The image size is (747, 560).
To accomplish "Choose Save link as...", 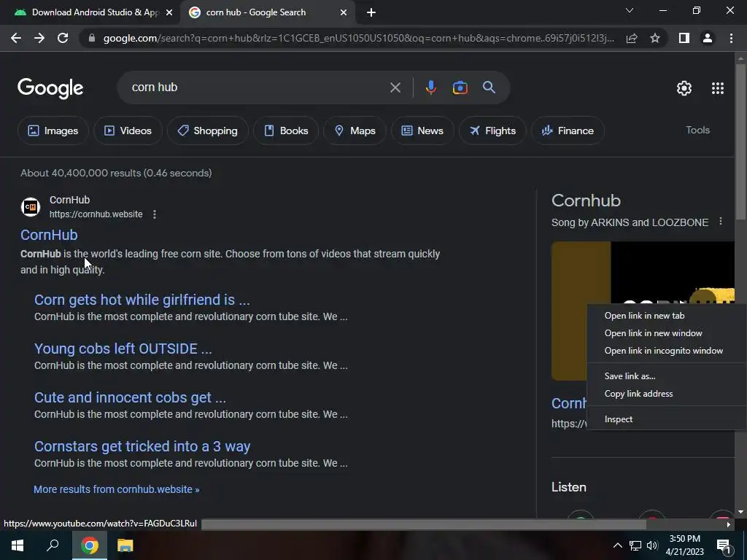I will (x=667, y=376).
